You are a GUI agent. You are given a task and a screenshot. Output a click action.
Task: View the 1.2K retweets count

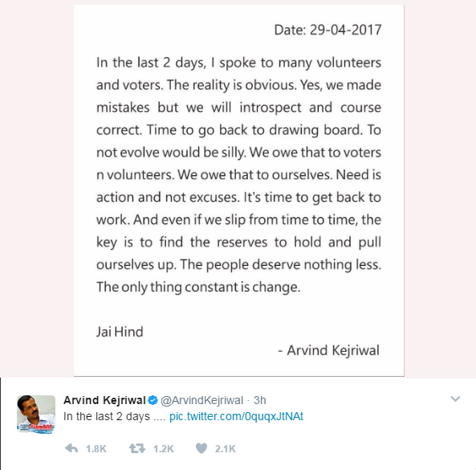(163, 449)
